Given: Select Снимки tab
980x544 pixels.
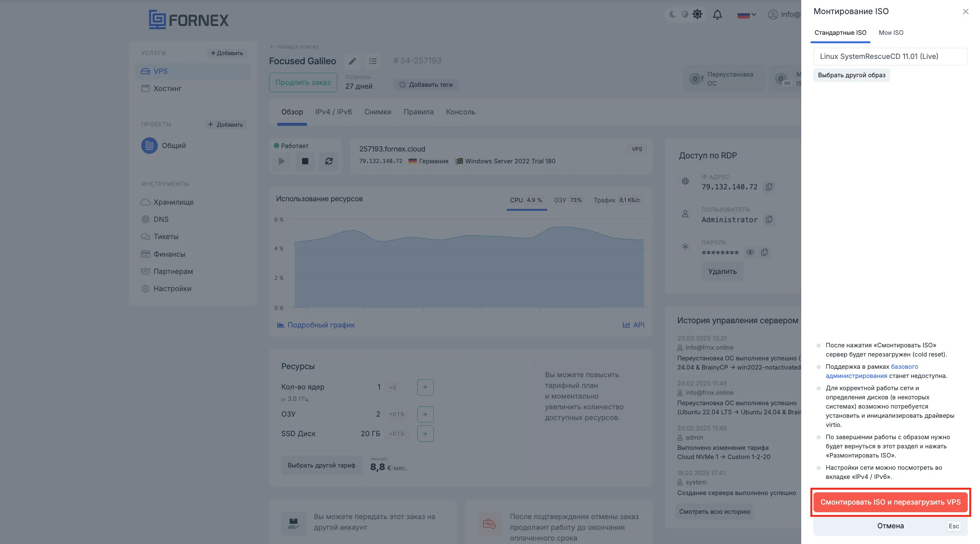Looking at the screenshot, I should (x=377, y=112).
